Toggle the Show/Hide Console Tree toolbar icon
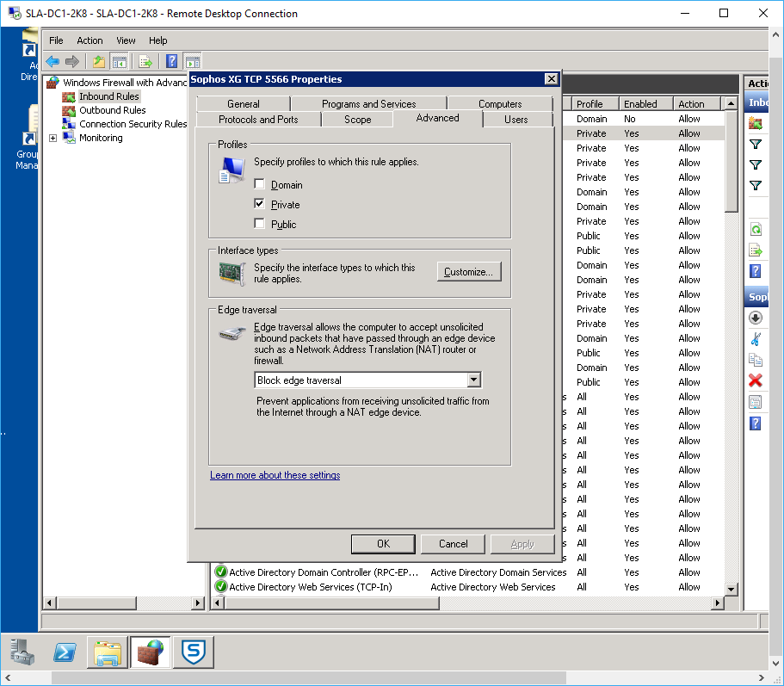The image size is (784, 686). [x=120, y=61]
